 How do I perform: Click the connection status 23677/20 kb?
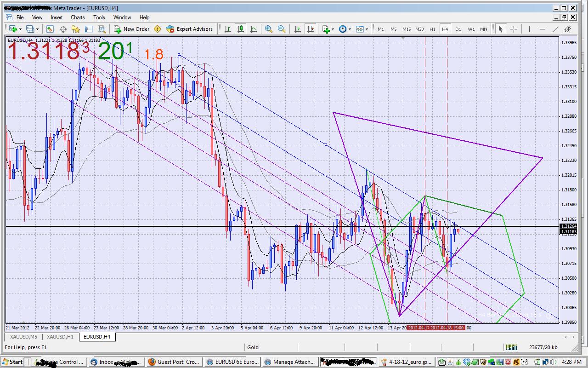tap(543, 347)
